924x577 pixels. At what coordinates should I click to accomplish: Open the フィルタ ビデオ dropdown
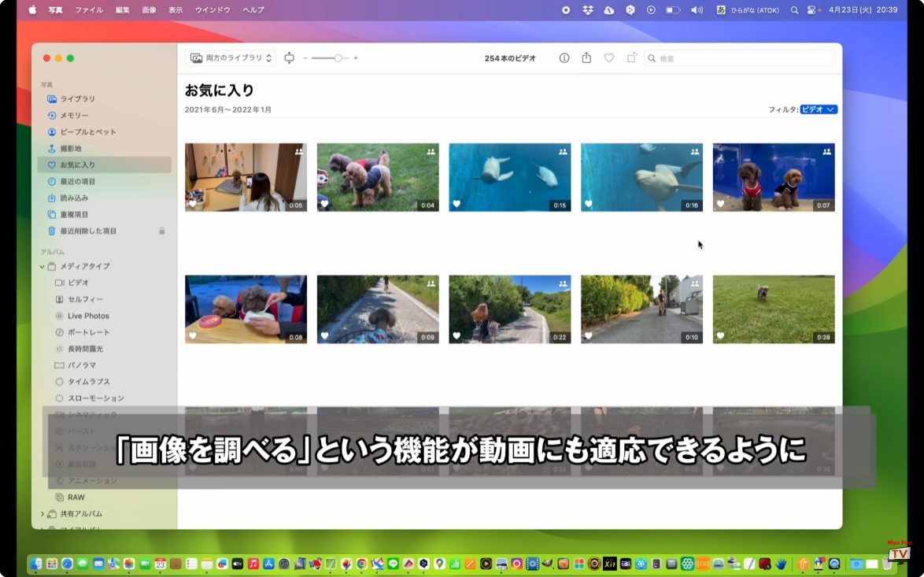tap(818, 109)
